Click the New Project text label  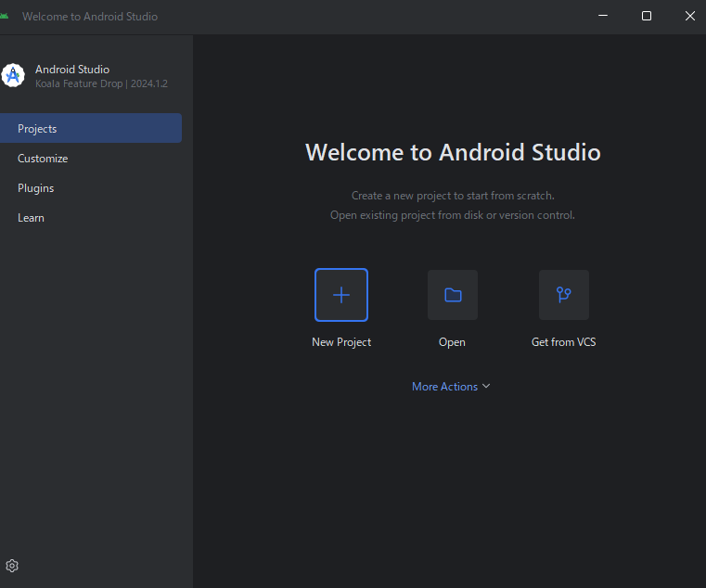pyautogui.click(x=341, y=342)
